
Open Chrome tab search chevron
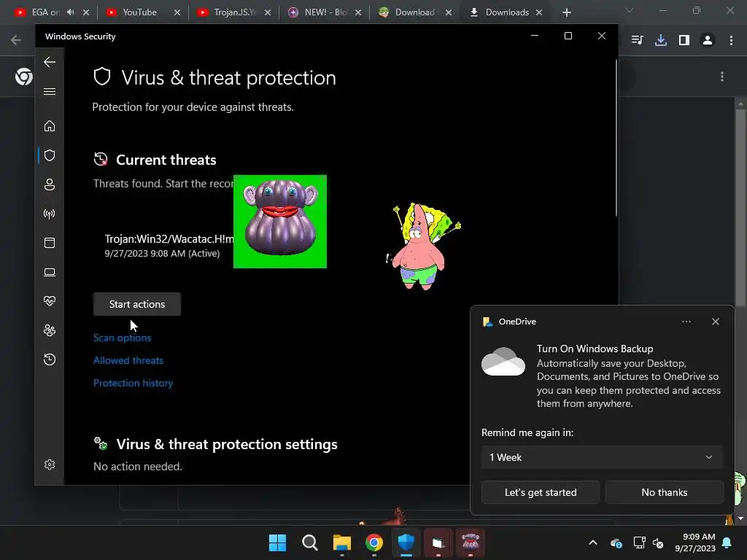[630, 10]
